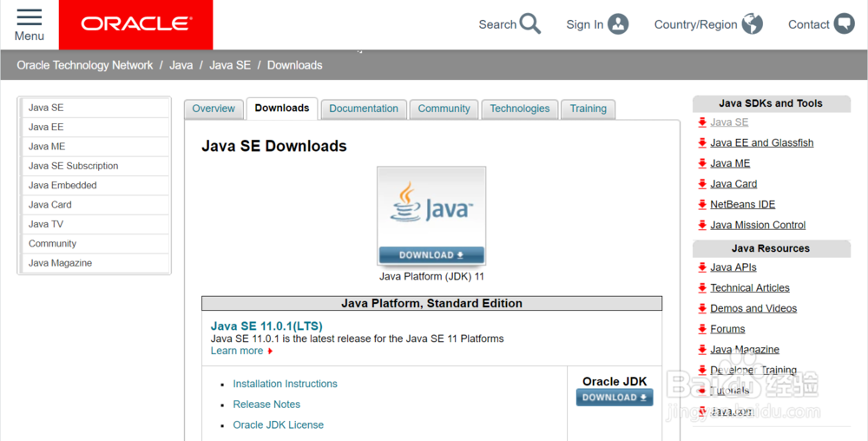This screenshot has height=441, width=868.
Task: Click the Java breadcrumb link
Action: (x=181, y=65)
